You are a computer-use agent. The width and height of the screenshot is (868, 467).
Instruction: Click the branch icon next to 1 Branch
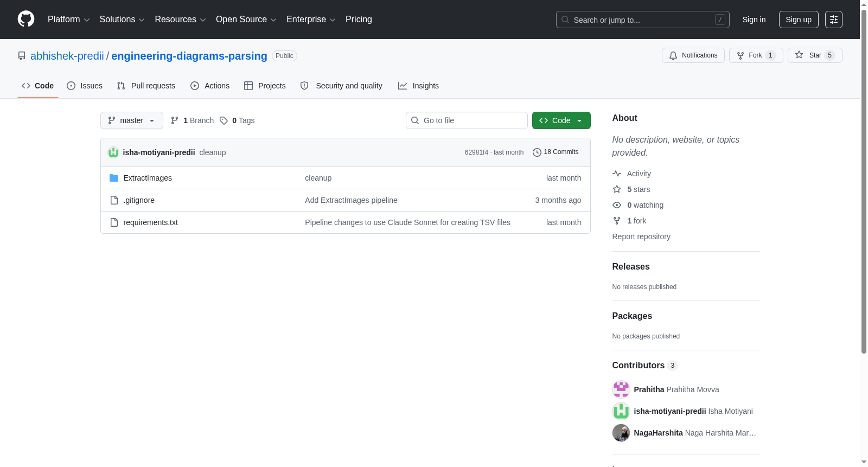pos(175,120)
